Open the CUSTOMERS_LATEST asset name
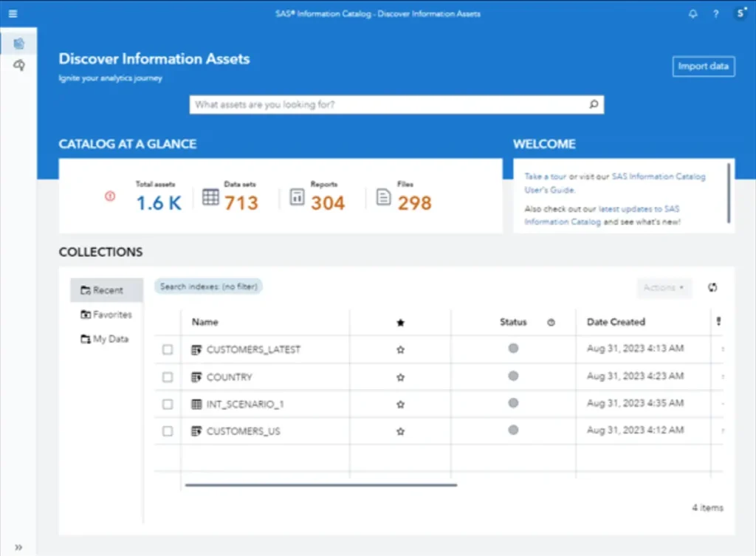 click(253, 349)
